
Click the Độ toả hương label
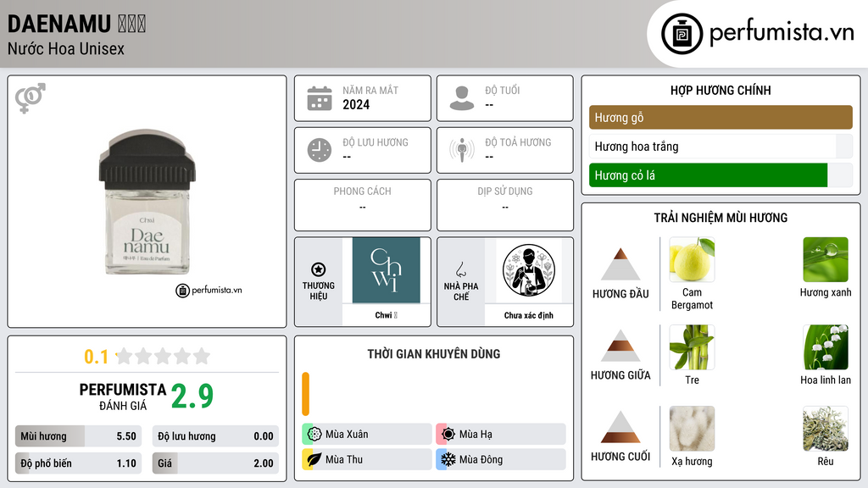[x=518, y=142]
